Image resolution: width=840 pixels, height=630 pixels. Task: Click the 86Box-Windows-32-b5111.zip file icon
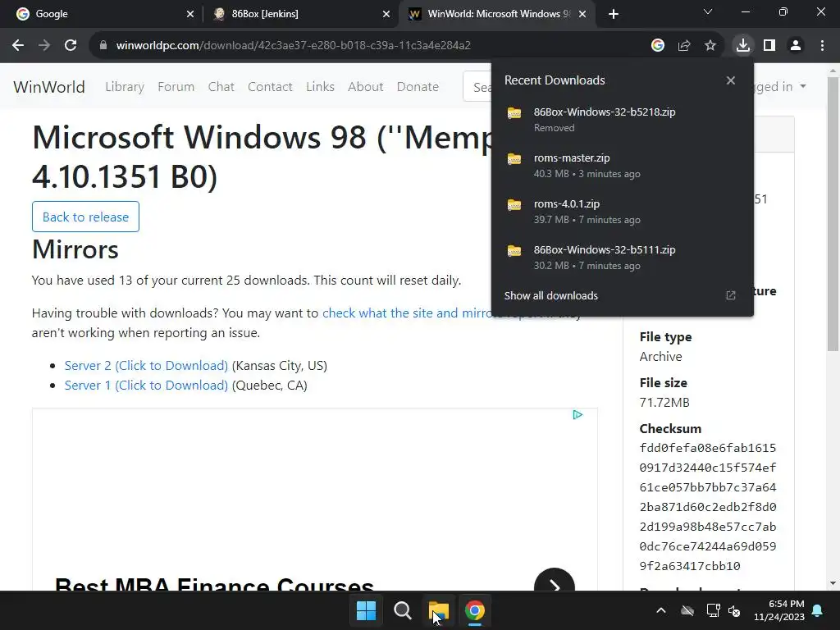[514, 250]
